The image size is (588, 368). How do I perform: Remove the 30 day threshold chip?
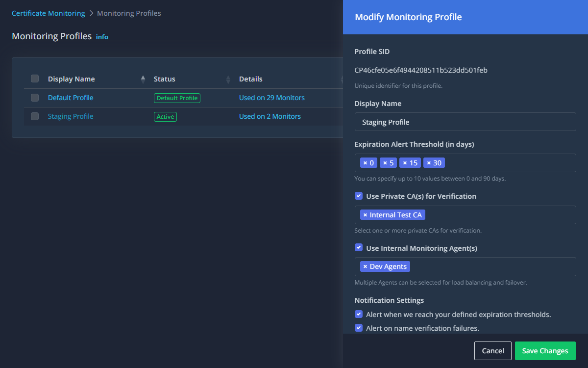click(x=429, y=162)
